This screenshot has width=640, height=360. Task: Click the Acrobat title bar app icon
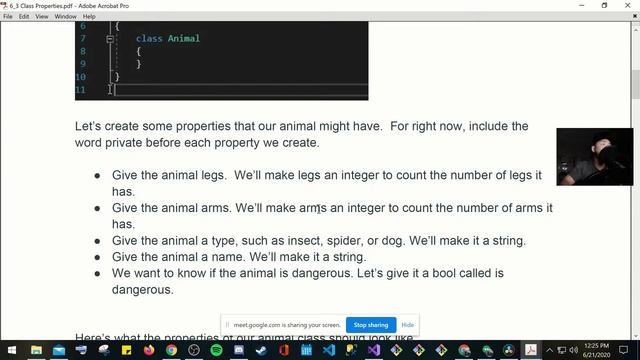coord(4,5)
